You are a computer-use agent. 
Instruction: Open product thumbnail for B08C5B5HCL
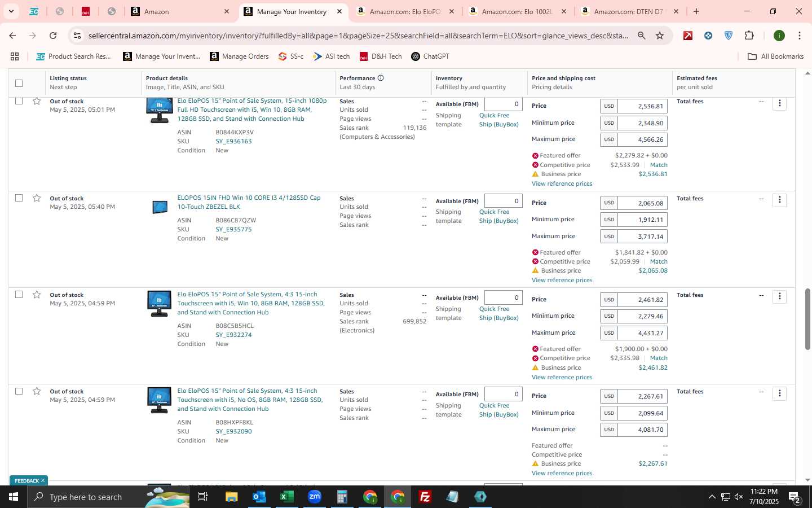click(x=159, y=303)
